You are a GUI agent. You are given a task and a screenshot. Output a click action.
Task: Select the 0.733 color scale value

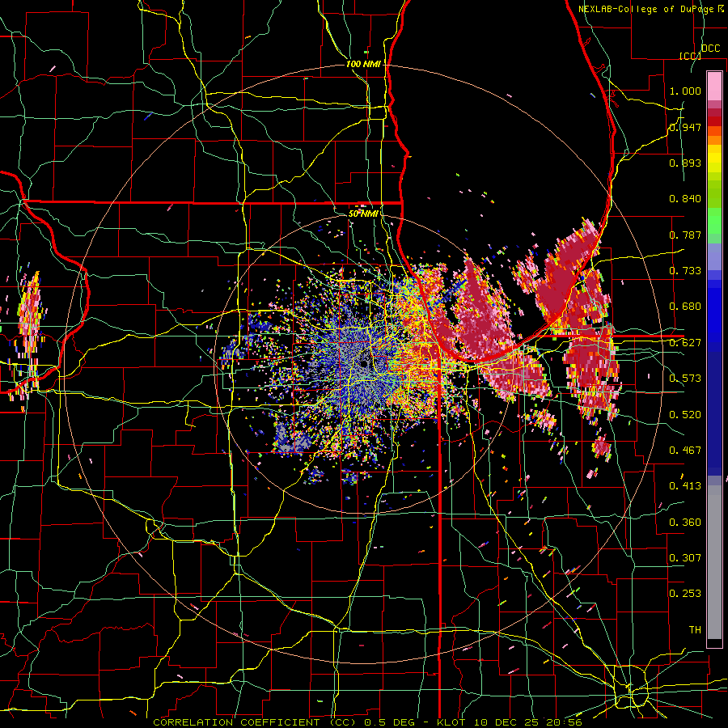point(685,271)
